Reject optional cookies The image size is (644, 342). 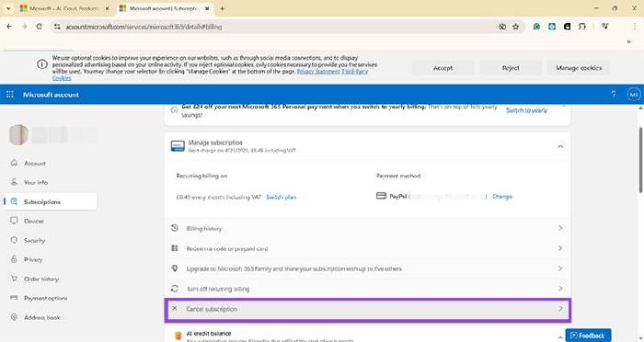511,68
